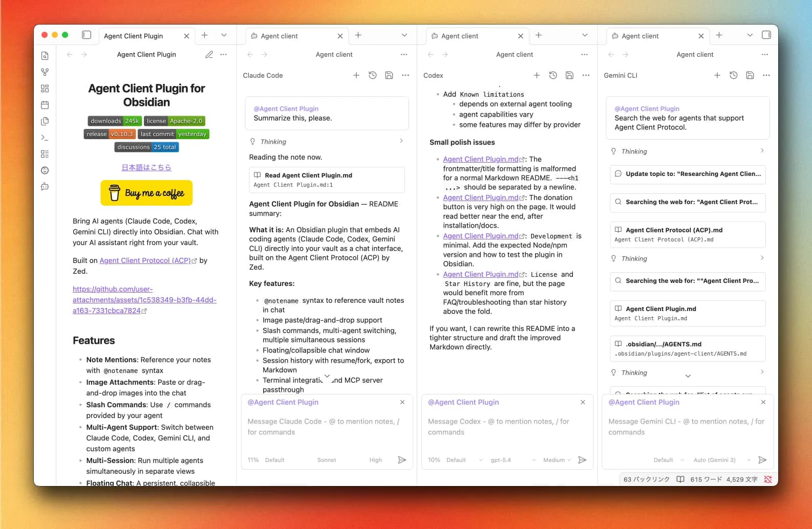The image size is (812, 529).
Task: Expand the first Thinking section in Gemini CLI
Action: pyautogui.click(x=688, y=151)
